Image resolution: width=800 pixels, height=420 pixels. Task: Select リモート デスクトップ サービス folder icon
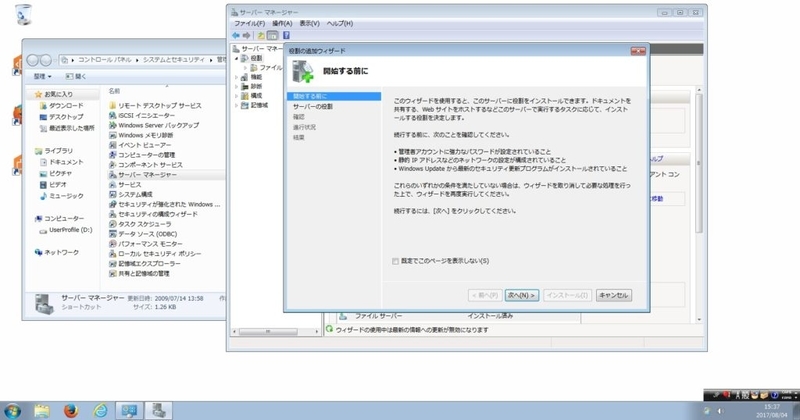(x=113, y=106)
